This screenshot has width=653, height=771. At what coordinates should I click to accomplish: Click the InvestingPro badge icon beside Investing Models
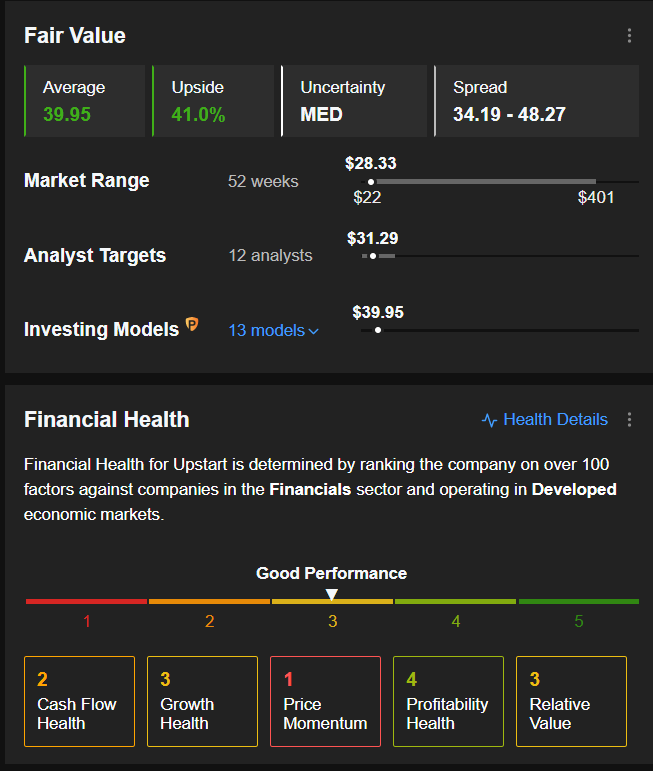[x=192, y=325]
